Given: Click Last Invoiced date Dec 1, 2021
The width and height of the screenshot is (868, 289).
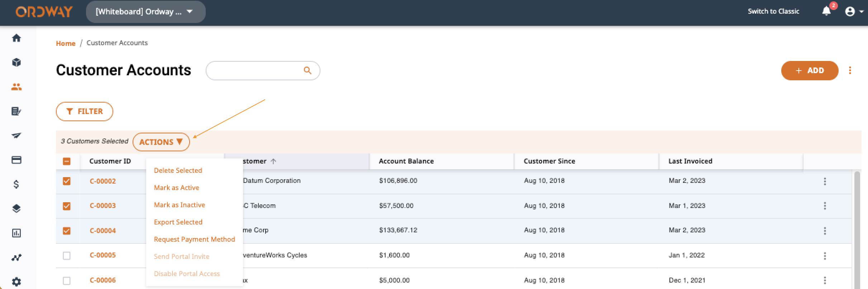Looking at the screenshot, I should point(687,280).
